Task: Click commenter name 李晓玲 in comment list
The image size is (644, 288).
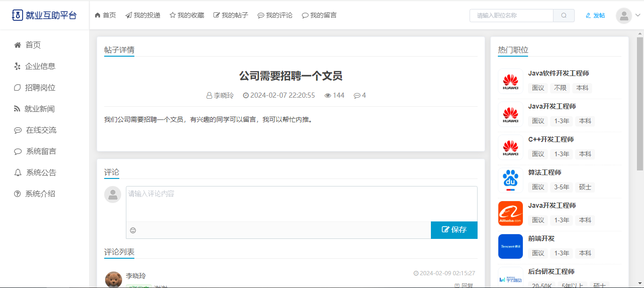Action: [136, 276]
